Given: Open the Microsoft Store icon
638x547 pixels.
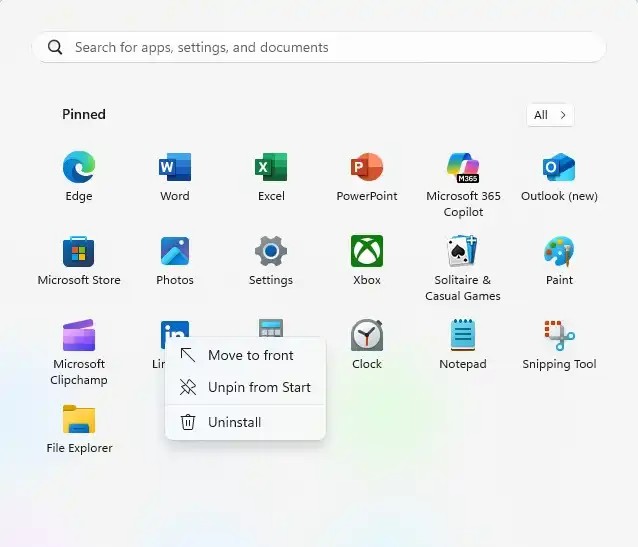Looking at the screenshot, I should point(79,252).
